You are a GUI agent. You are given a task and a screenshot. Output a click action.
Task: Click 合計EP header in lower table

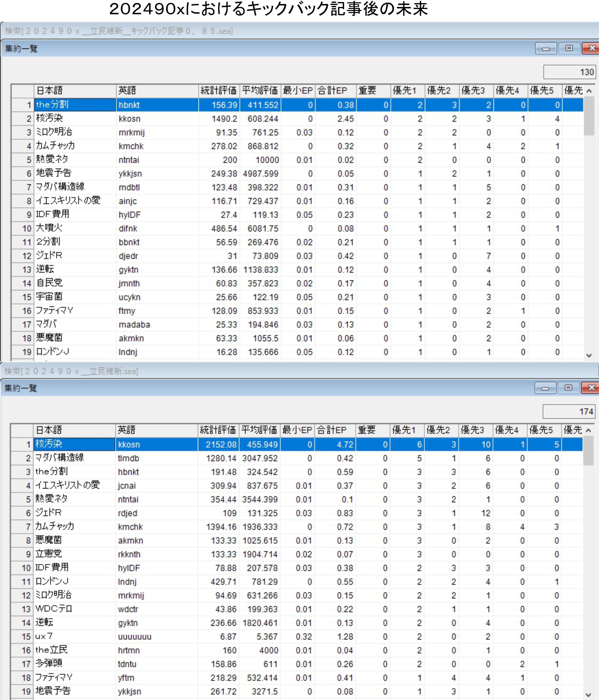[335, 430]
